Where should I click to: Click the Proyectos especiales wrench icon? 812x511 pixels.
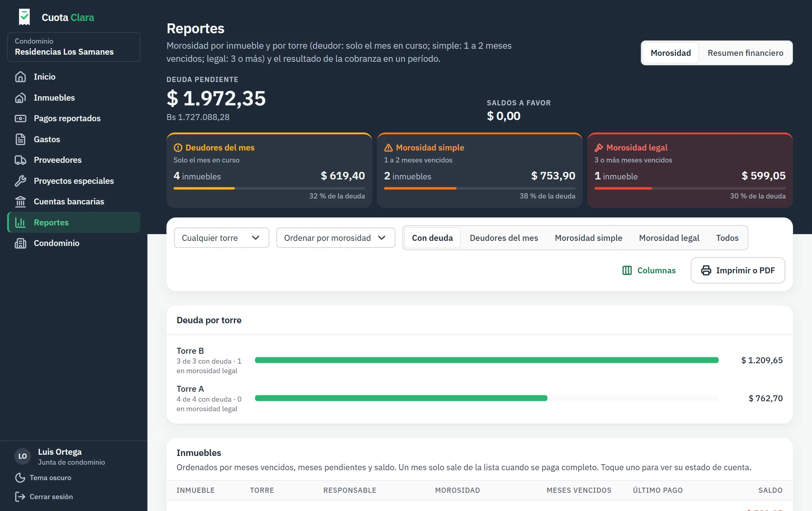click(20, 181)
